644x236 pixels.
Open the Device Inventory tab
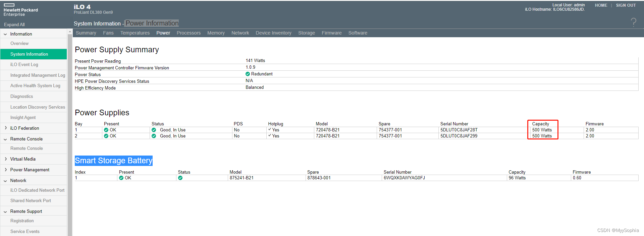point(273,33)
